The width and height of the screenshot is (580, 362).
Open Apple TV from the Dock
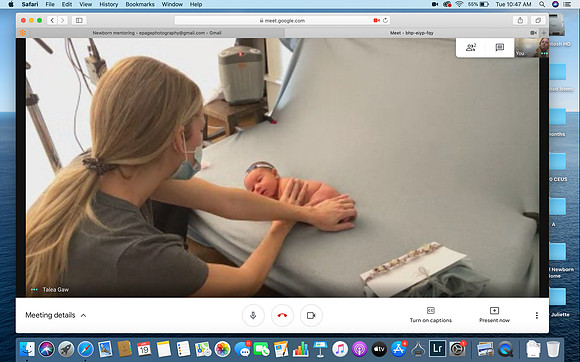pos(379,349)
